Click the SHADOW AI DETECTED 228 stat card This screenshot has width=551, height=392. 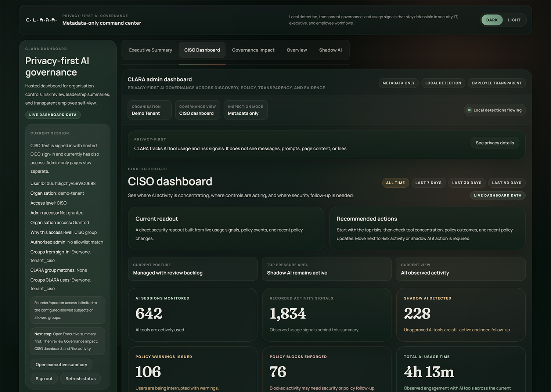[460, 314]
